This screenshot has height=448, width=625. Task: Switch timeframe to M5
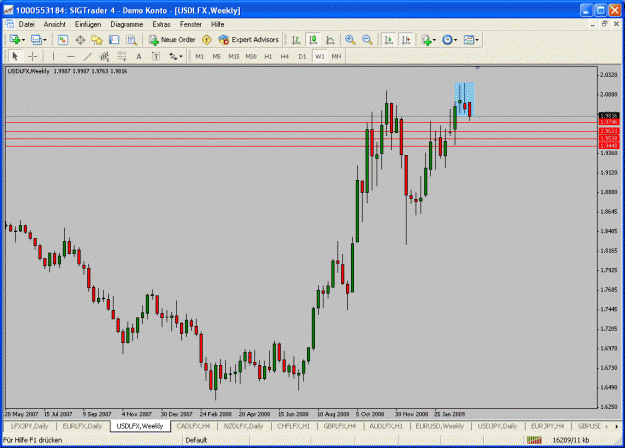click(x=216, y=57)
